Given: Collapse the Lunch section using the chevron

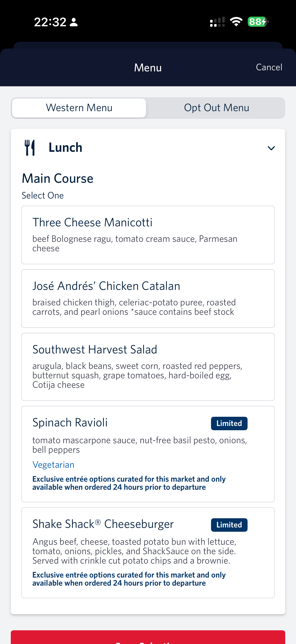Looking at the screenshot, I should [271, 148].
